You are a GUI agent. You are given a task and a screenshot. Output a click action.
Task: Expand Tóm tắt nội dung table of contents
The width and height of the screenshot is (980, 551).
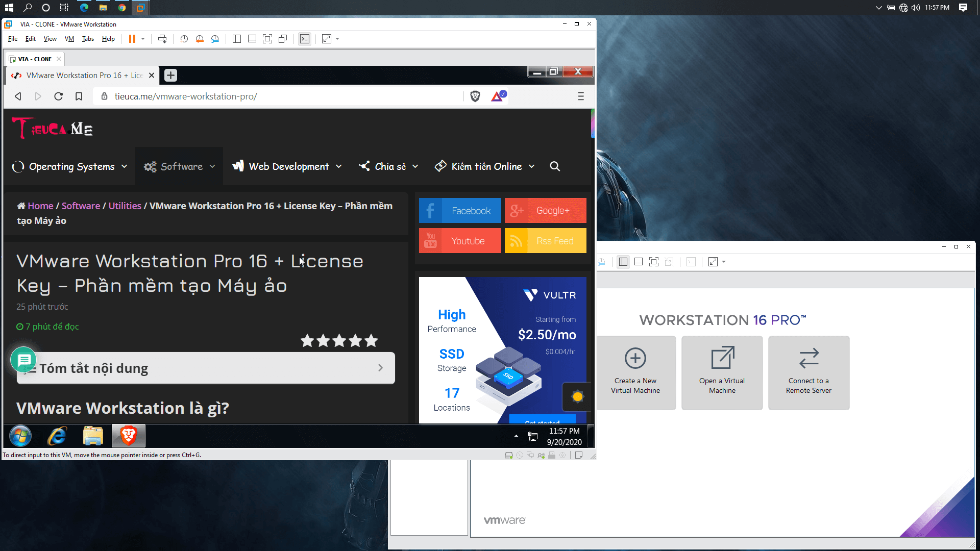click(x=206, y=368)
